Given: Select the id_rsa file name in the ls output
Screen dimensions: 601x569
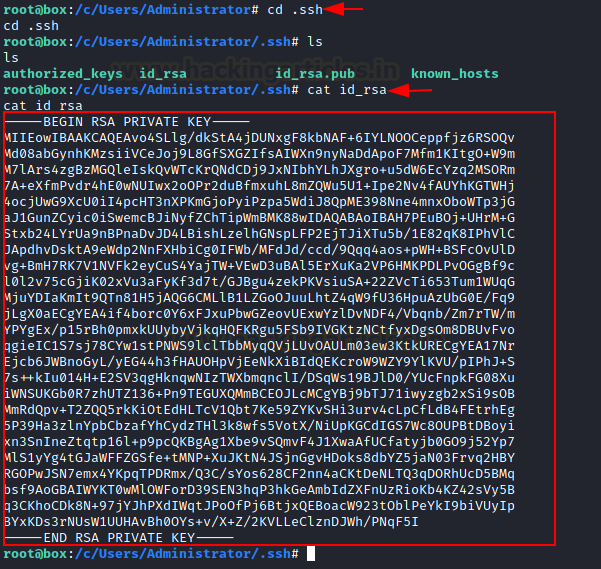Looking at the screenshot, I should (x=163, y=74).
